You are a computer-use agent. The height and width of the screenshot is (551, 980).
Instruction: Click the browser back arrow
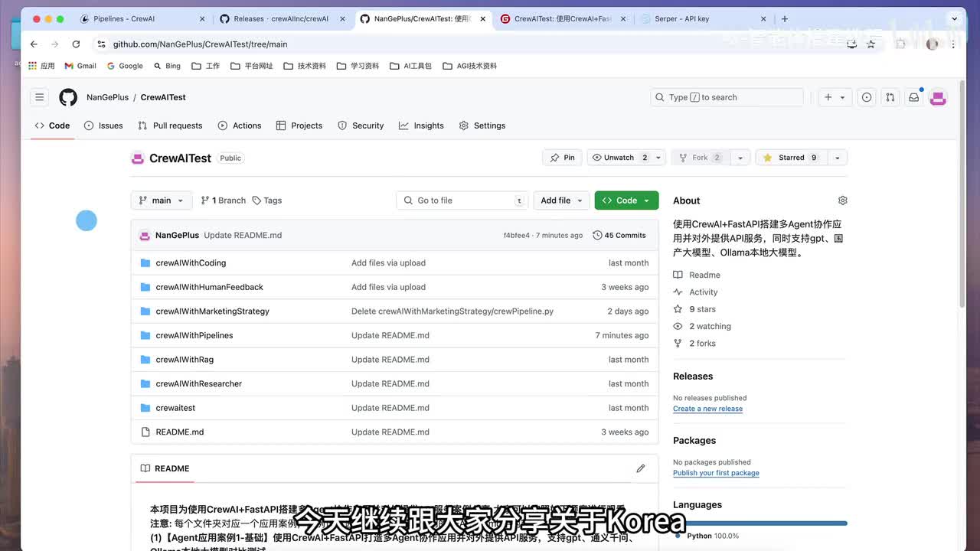pyautogui.click(x=34, y=44)
